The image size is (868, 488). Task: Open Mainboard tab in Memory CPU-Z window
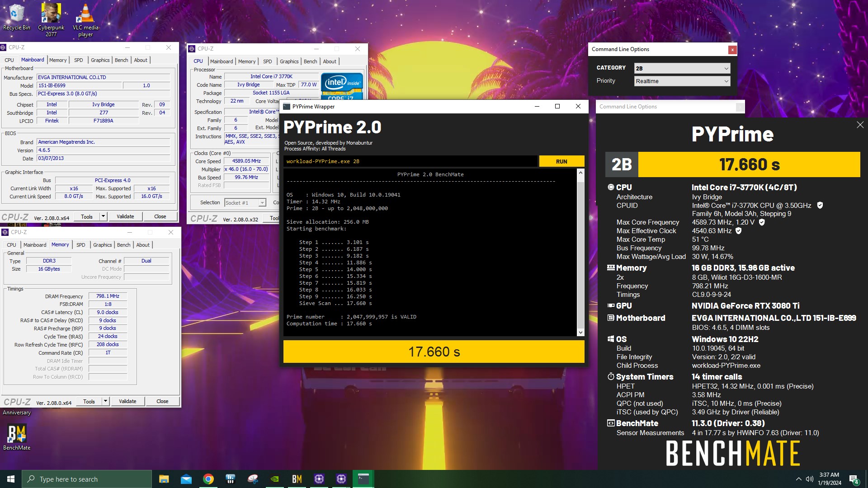[x=35, y=245]
